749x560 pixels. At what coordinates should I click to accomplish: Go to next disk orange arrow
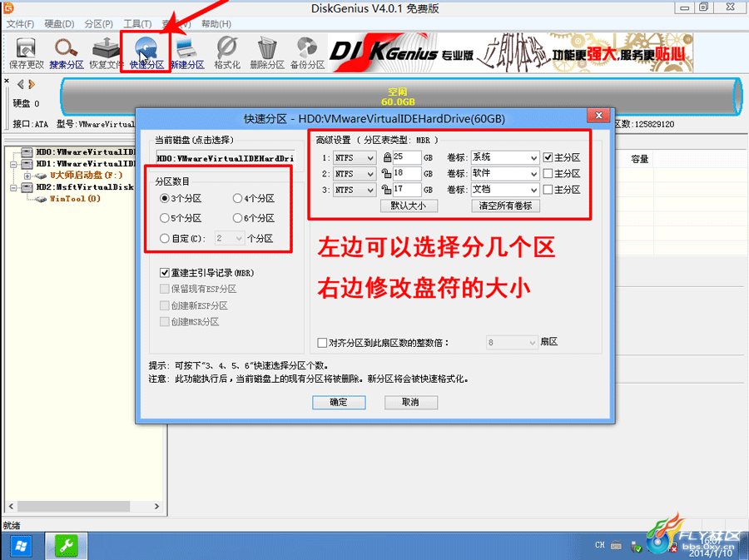[x=32, y=85]
